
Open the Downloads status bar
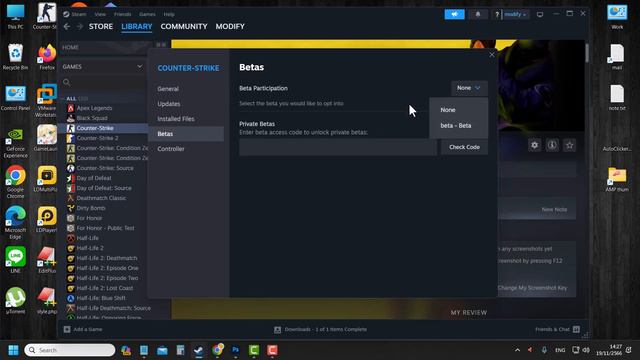321,329
